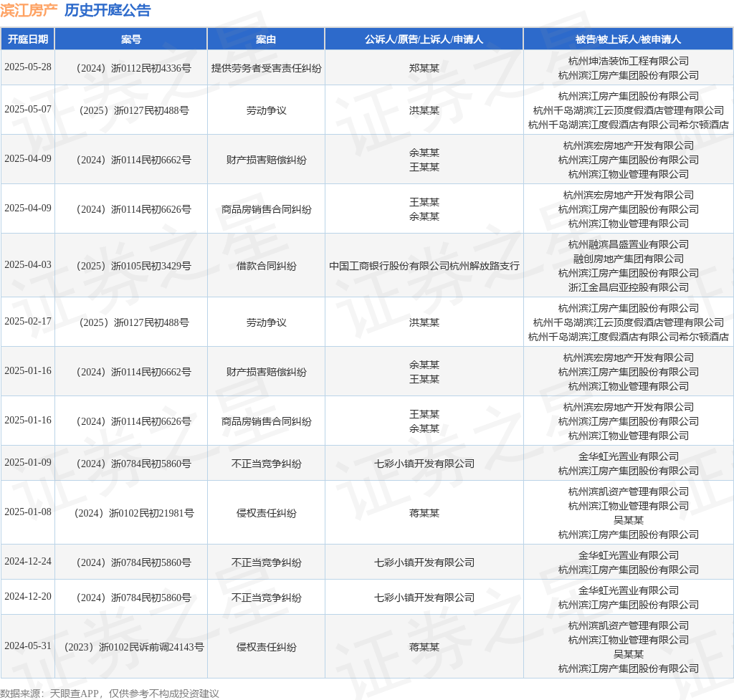Screen dimensions: 734x700
Task: Click defendant 融创房地产集团有限公司
Action: click(628, 259)
